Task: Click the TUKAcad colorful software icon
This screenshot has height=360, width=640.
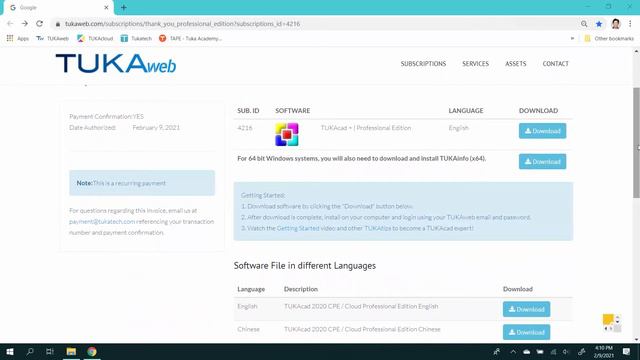Action: (x=287, y=134)
